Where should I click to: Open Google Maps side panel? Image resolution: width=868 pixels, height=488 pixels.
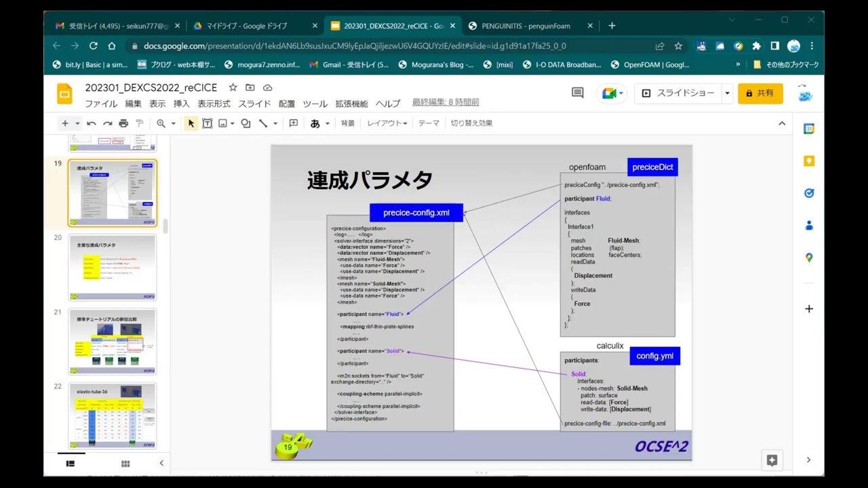(x=809, y=258)
